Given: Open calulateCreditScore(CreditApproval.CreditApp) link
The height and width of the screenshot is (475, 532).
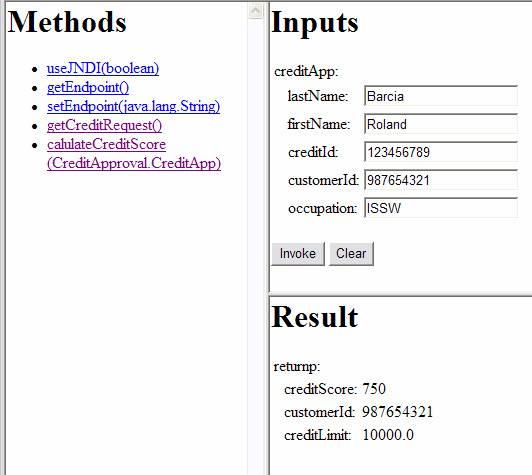Looking at the screenshot, I should 134,154.
